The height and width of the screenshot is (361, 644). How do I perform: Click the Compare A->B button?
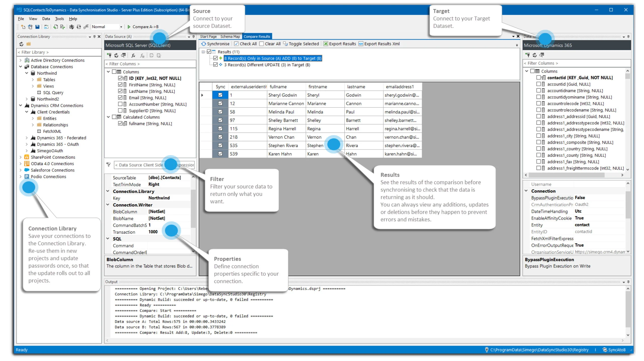click(x=143, y=27)
